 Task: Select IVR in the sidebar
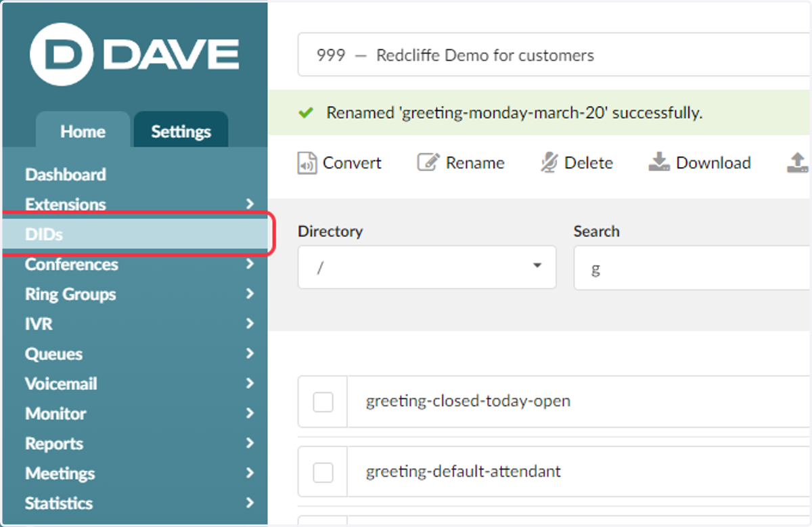[39, 324]
